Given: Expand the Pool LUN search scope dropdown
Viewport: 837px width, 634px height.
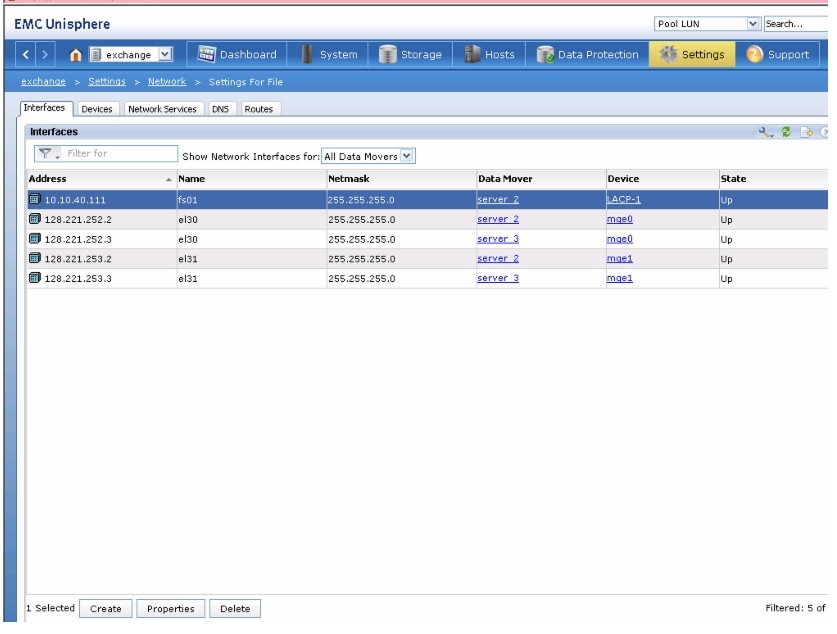Looking at the screenshot, I should click(x=753, y=23).
